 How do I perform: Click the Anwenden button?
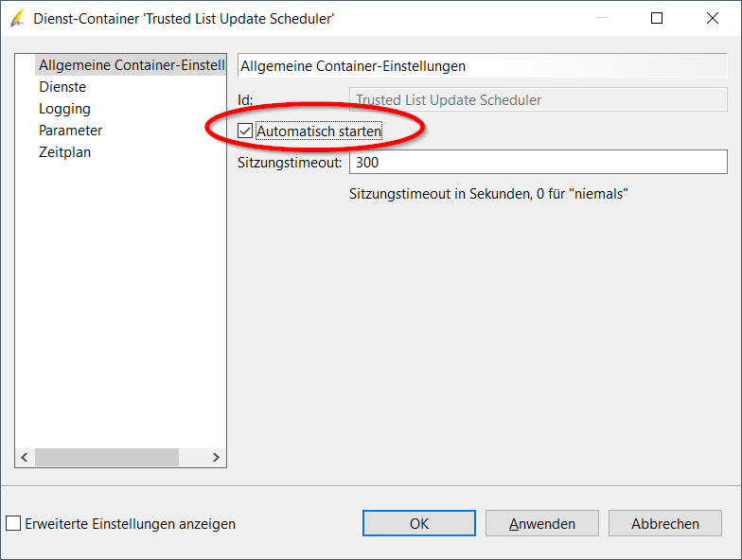(x=542, y=523)
